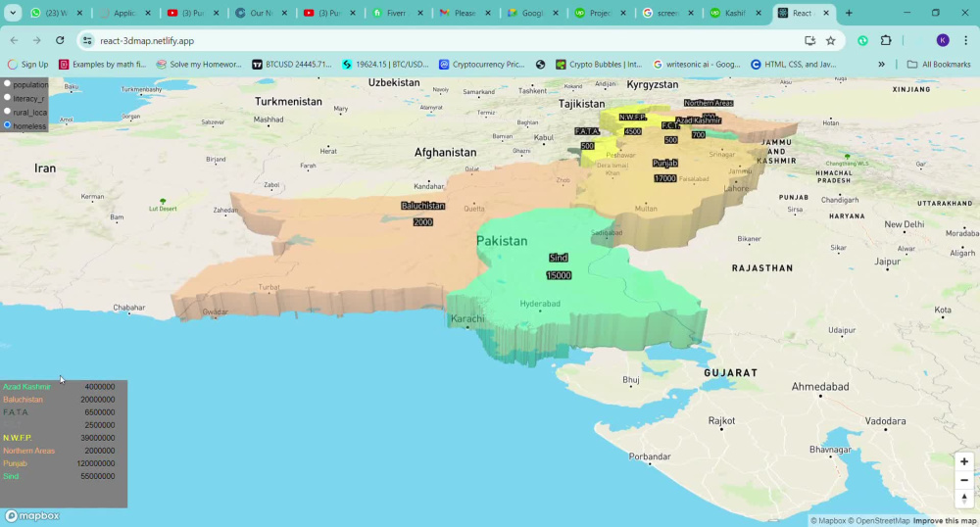Zoom in with the map plus button
The width and height of the screenshot is (980, 527).
963,461
